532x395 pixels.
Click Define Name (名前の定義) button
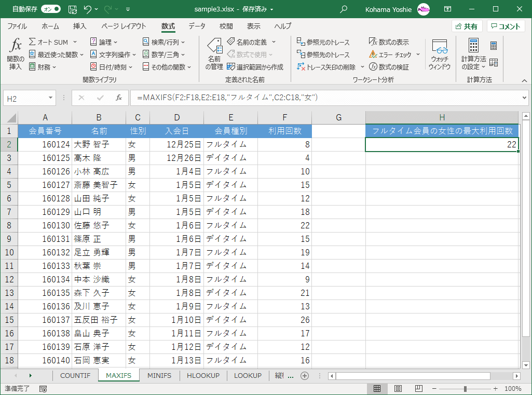click(x=247, y=42)
